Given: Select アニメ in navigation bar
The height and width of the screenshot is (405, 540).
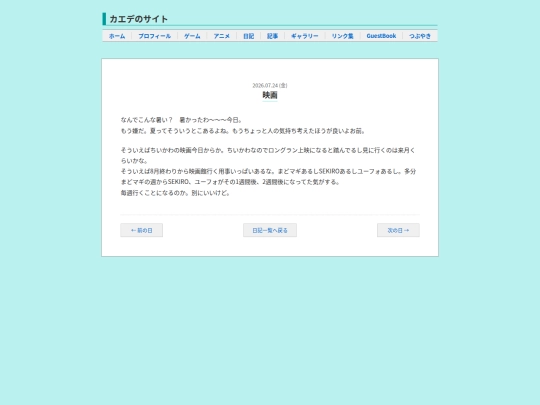Looking at the screenshot, I should (x=222, y=36).
